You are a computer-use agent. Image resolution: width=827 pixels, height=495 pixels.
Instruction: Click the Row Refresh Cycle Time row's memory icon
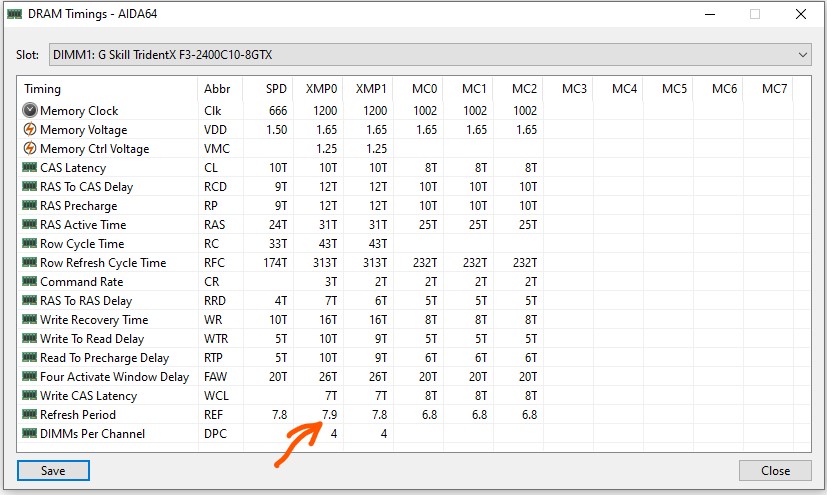tap(30, 262)
